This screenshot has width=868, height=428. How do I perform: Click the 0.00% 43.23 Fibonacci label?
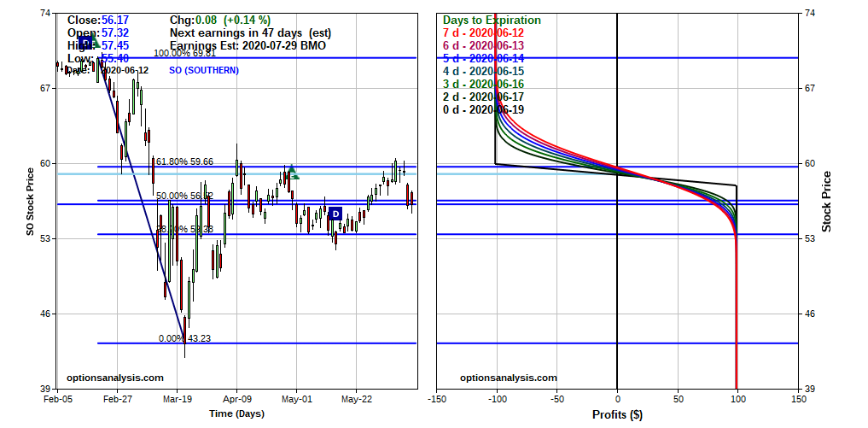(x=184, y=338)
